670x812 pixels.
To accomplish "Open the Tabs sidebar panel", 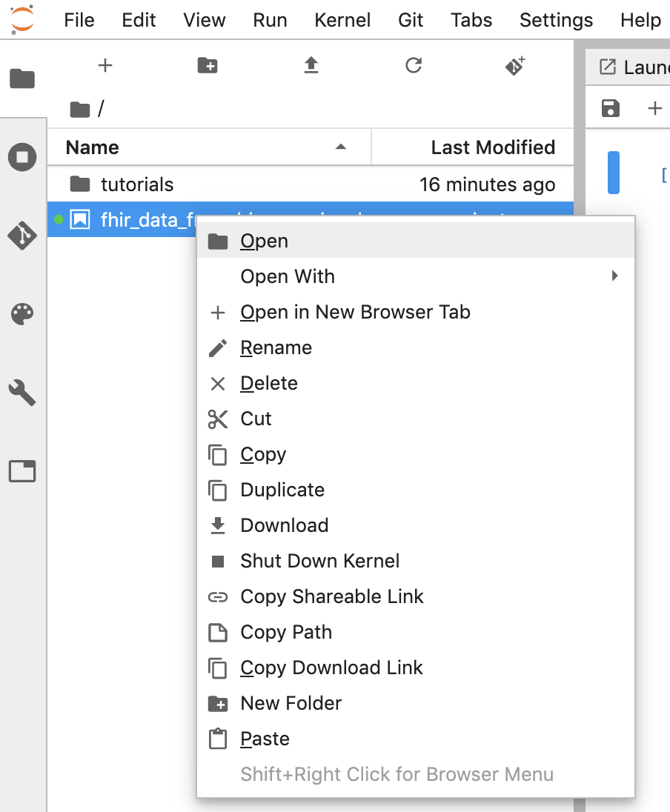I will (22, 471).
